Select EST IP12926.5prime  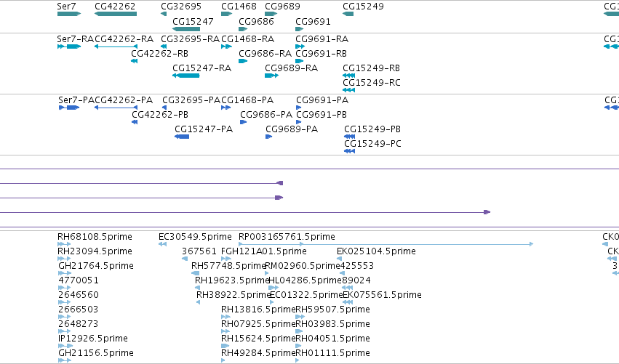[93, 339]
